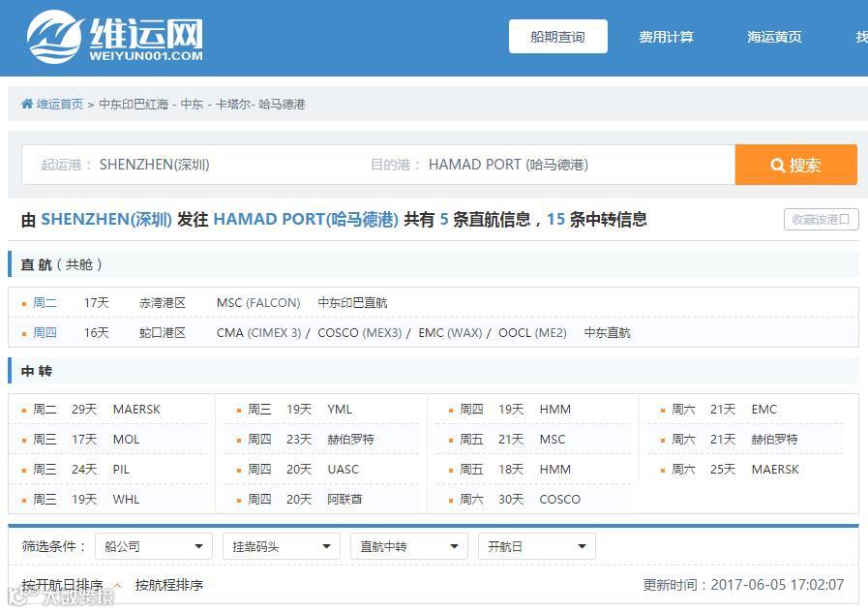This screenshot has height=613, width=868.
Task: Sort by 按开航日排序
Action: [63, 585]
